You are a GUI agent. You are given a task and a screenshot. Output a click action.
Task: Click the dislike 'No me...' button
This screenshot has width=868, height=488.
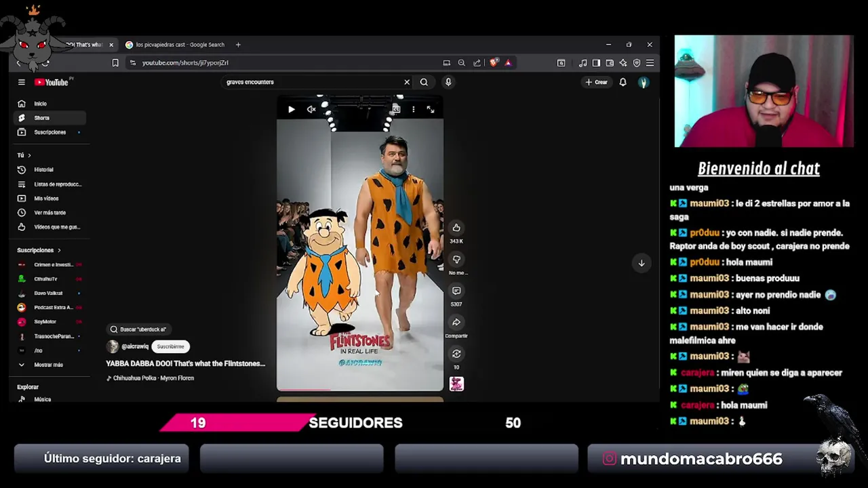(456, 260)
